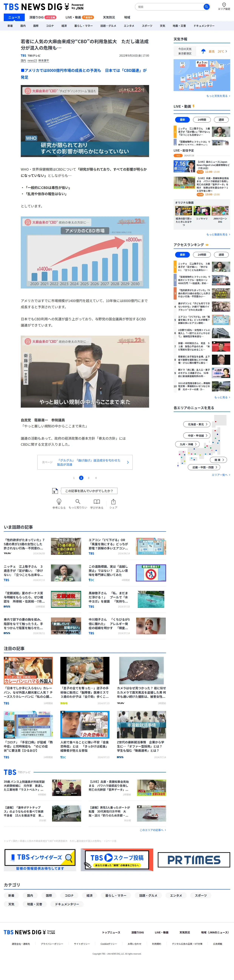The image size is (234, 980).
Task: Open 経済 in bottom カテゴリ list
Action: point(89,896)
